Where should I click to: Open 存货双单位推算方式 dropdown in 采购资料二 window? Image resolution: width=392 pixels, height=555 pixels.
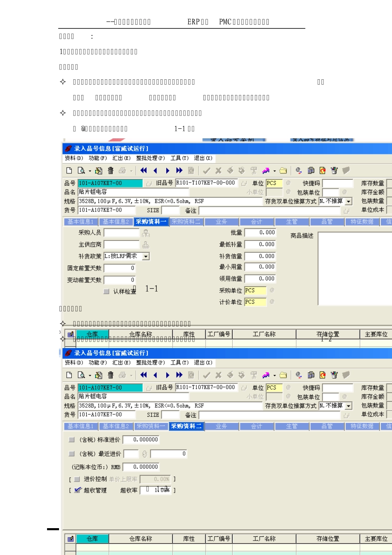(348, 406)
